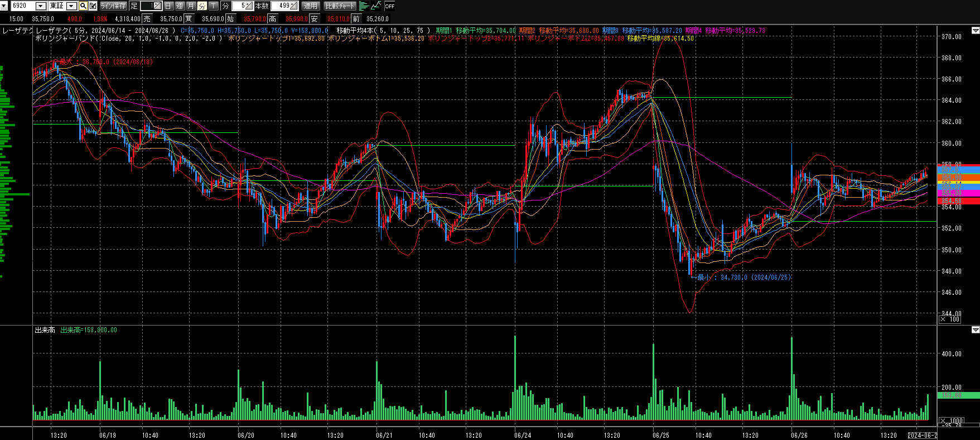Screen dimensions: 980x440
Task: Expand the stock code 6920 dropdown
Action: 41,6
